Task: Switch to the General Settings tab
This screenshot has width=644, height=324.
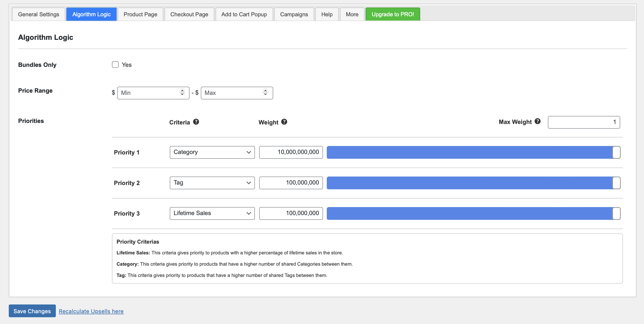Action: click(39, 14)
